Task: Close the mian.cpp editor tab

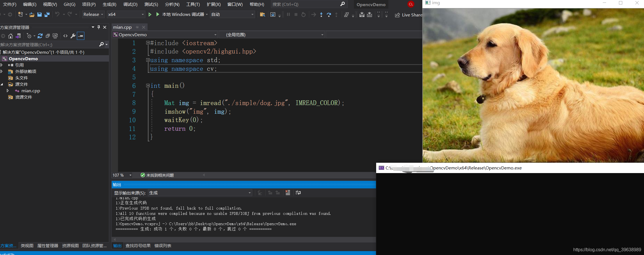Action: (x=144, y=27)
